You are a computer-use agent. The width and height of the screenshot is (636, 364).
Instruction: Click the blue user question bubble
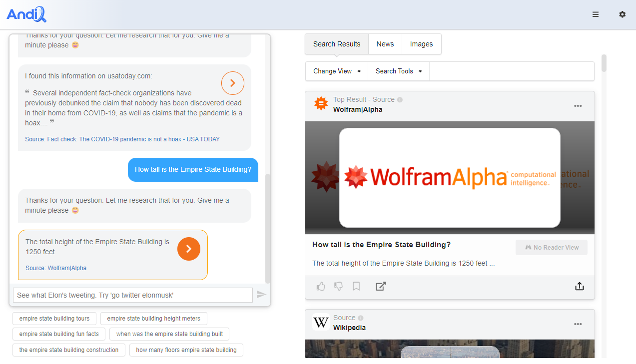(x=193, y=170)
